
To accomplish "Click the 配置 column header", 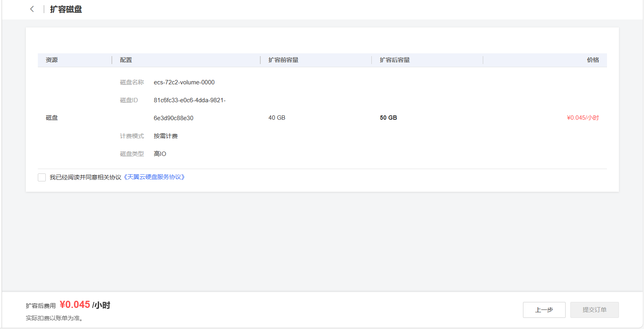I will coord(126,60).
